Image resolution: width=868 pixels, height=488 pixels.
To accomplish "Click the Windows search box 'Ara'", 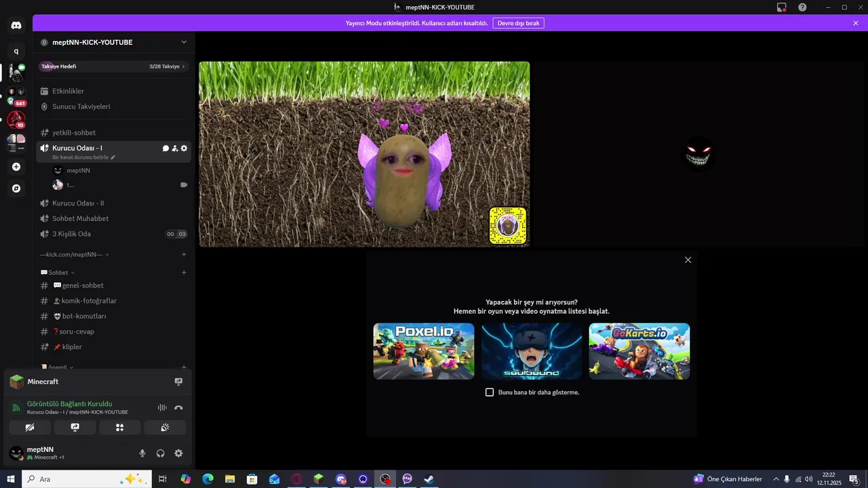I will coord(85,479).
